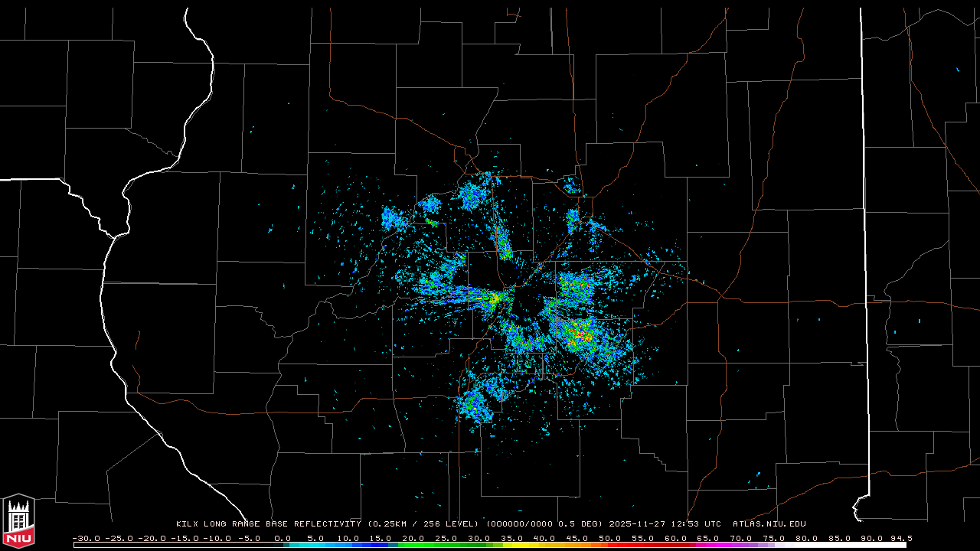Click the "2025-11-27 12:53 UTC" timestamp
The width and height of the screenshot is (980, 551).
point(665,524)
